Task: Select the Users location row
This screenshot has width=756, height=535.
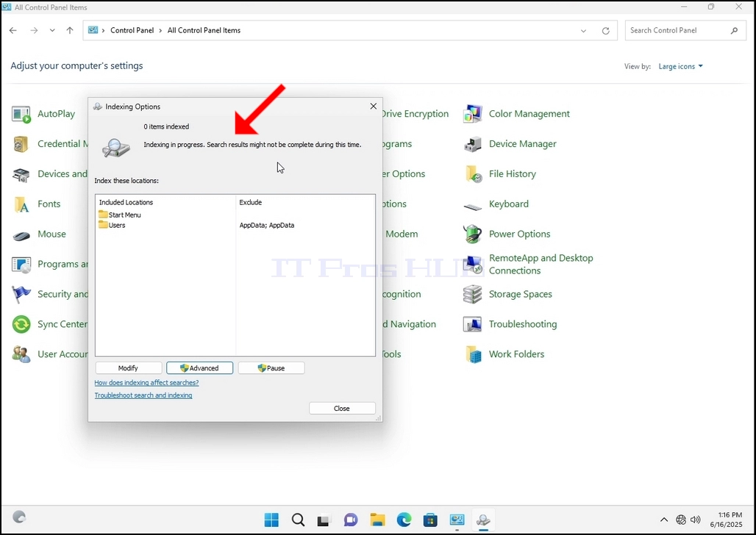Action: point(112,225)
